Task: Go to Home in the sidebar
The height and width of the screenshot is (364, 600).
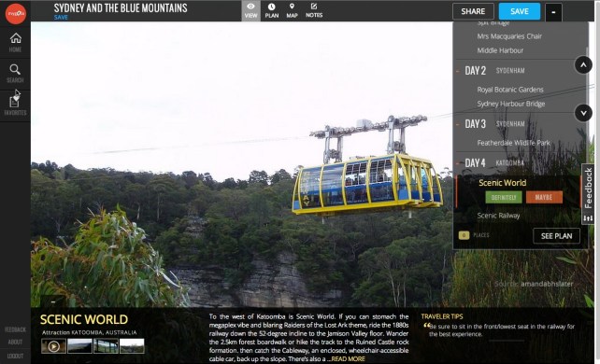Action: tap(15, 42)
